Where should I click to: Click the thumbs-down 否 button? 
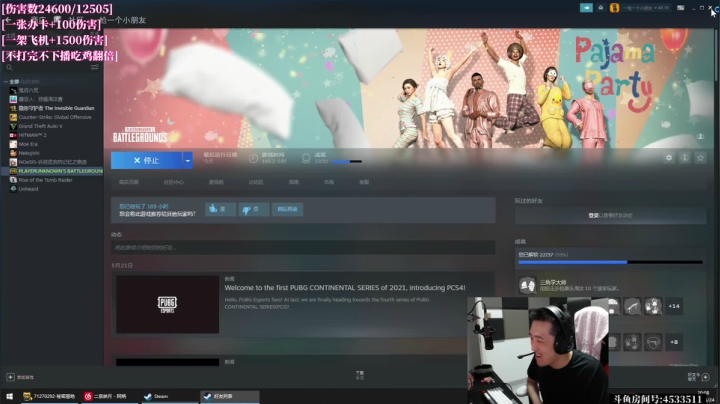[254, 209]
